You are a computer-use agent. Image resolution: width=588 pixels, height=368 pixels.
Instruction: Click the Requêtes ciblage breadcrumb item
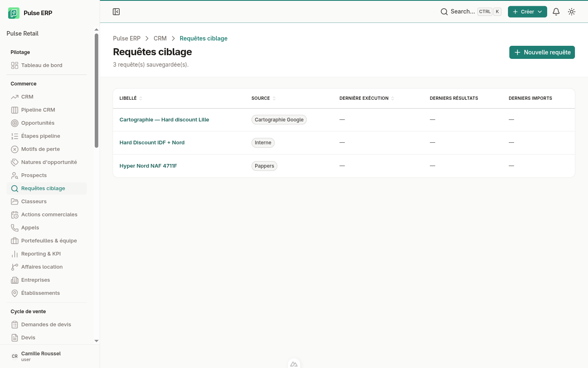tap(203, 38)
